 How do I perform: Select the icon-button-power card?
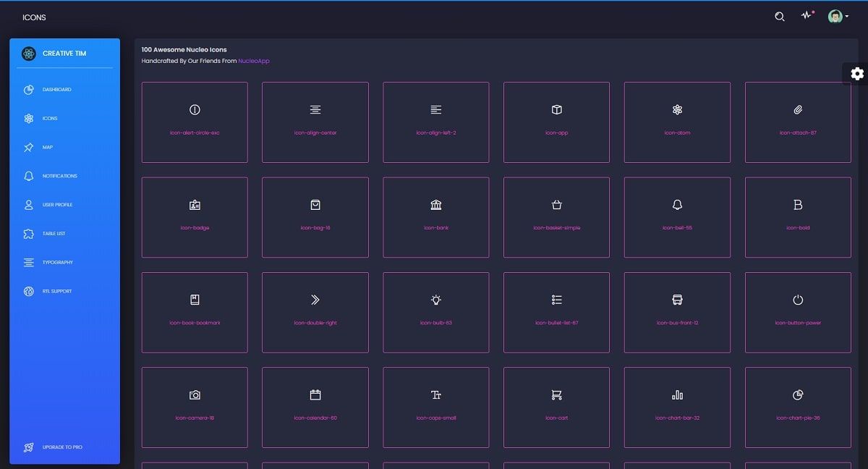[x=797, y=311]
